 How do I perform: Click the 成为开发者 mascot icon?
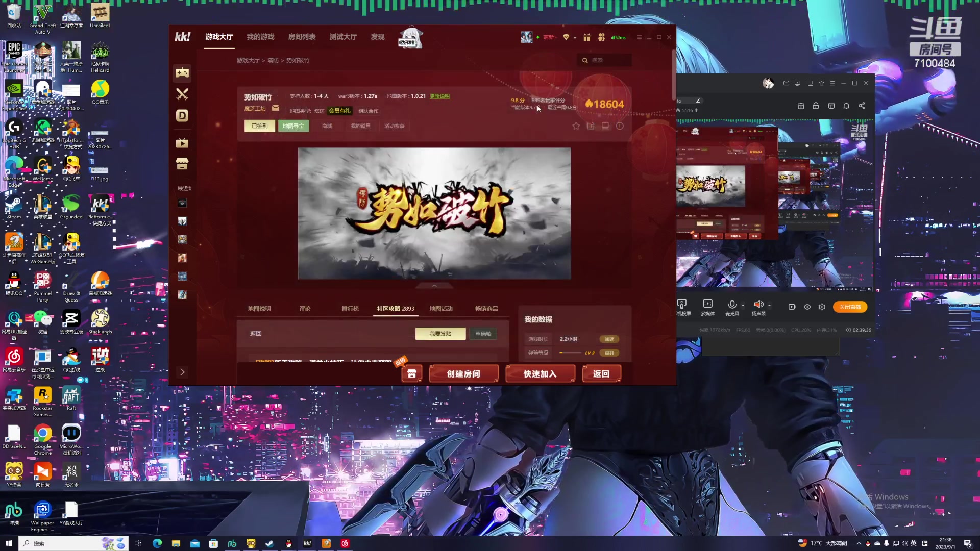pyautogui.click(x=410, y=38)
